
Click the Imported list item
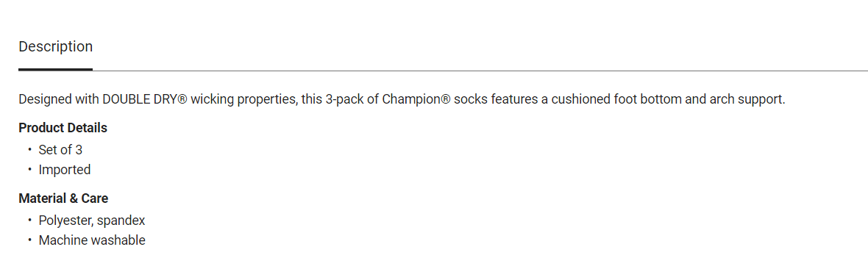(64, 169)
